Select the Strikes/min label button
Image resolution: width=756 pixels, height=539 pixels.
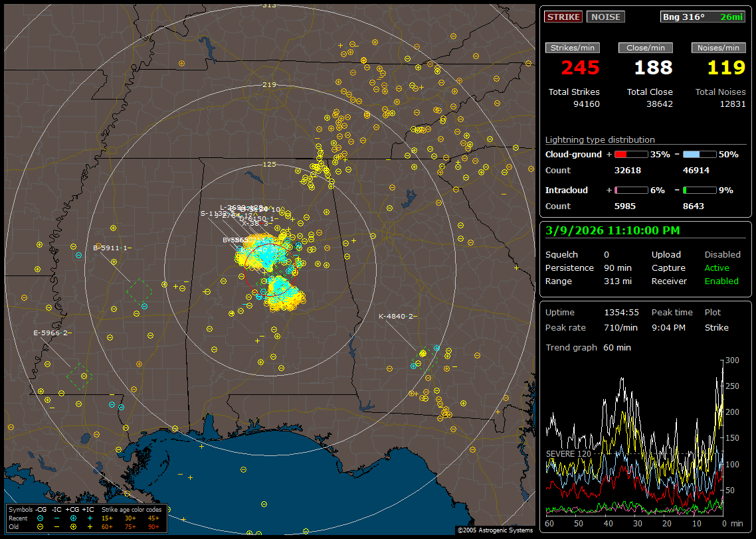click(x=572, y=48)
